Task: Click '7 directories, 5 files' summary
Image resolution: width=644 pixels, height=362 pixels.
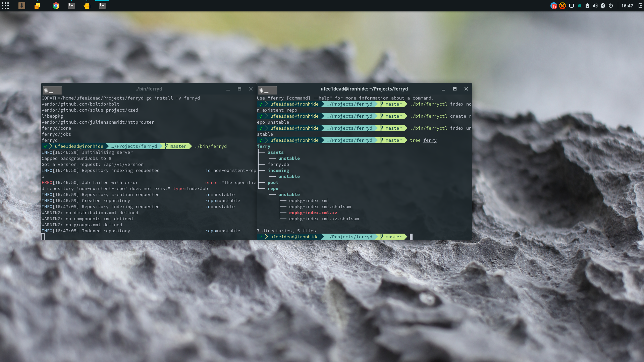Action: pos(286,231)
